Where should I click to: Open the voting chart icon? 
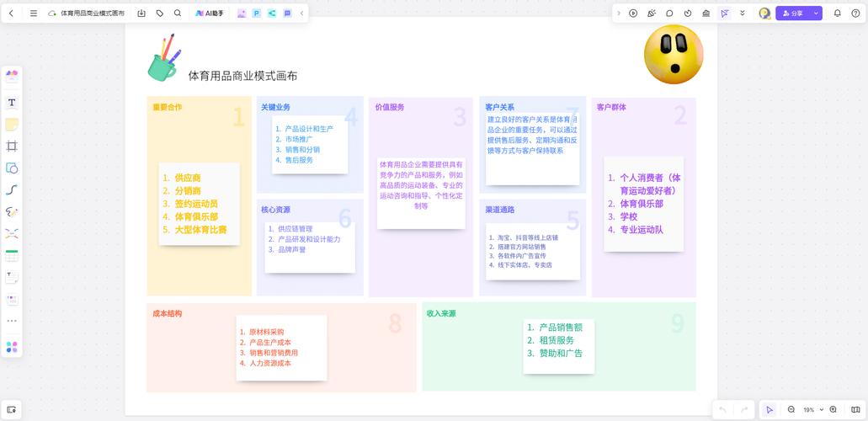pos(706,13)
